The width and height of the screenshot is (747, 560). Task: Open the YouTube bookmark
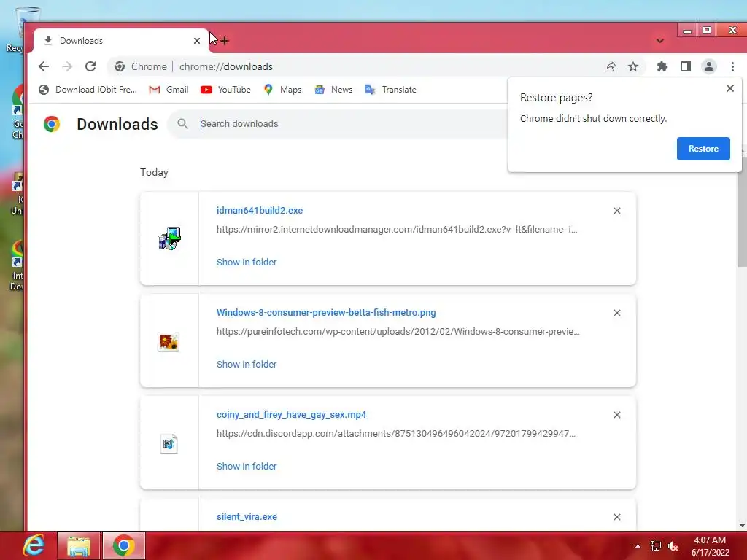click(225, 90)
